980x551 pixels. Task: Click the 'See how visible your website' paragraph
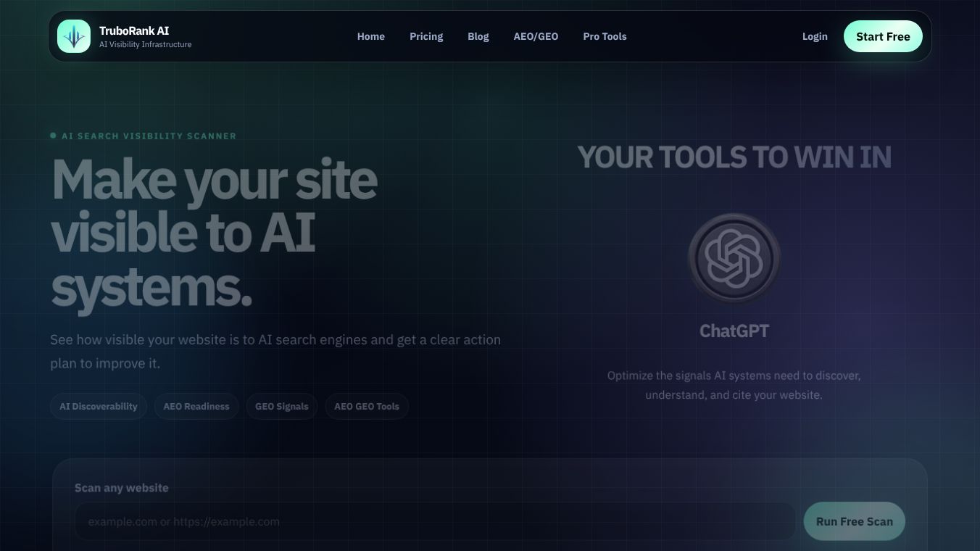[275, 352]
